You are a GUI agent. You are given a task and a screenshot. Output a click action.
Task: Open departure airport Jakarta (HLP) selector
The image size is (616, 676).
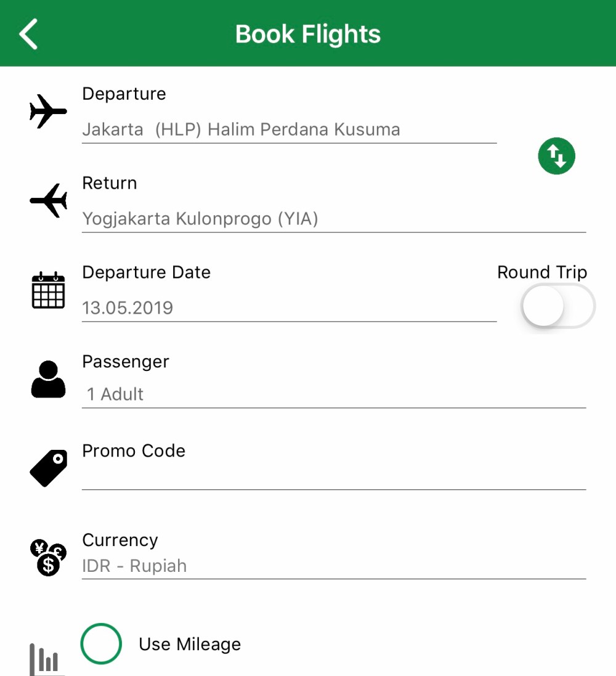point(288,130)
